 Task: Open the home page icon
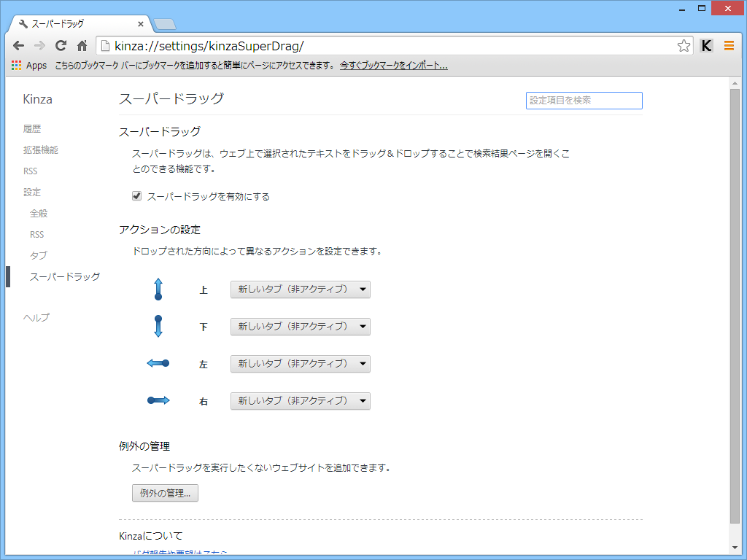tap(82, 44)
